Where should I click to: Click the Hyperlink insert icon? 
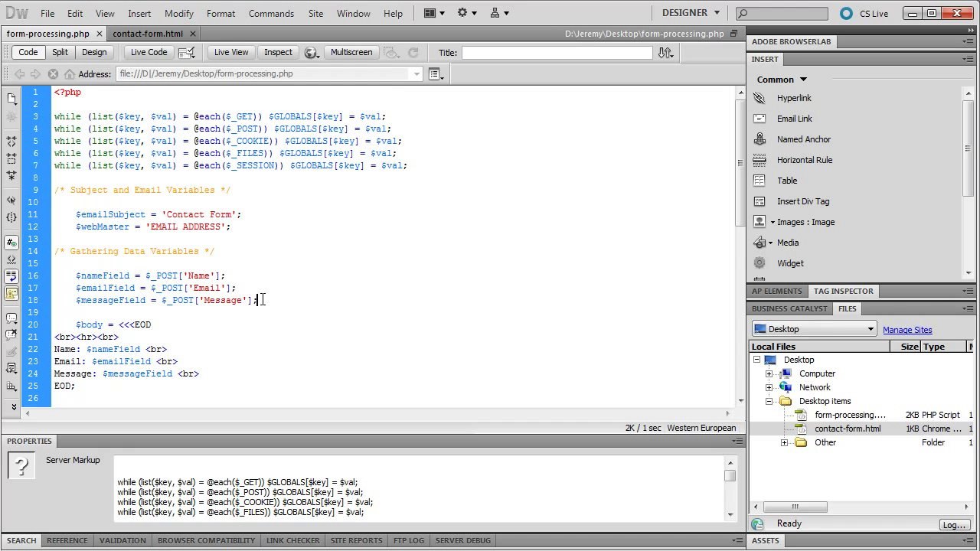point(759,98)
